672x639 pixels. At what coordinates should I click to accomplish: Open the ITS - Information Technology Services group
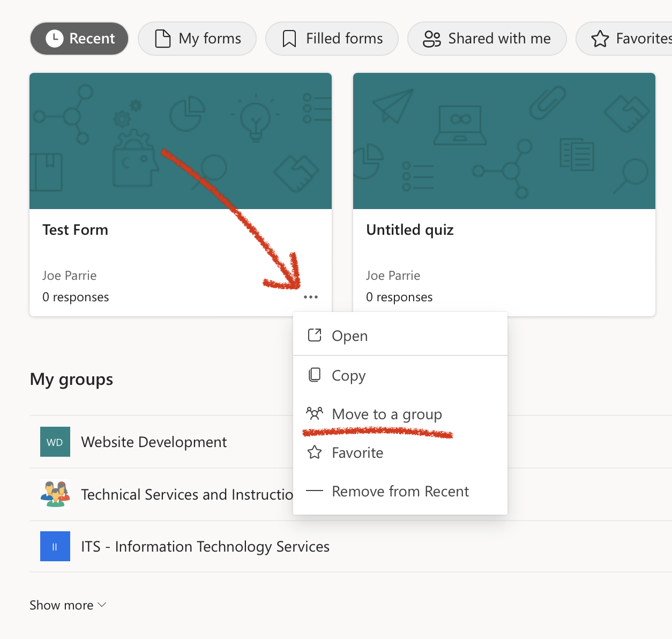(x=205, y=546)
